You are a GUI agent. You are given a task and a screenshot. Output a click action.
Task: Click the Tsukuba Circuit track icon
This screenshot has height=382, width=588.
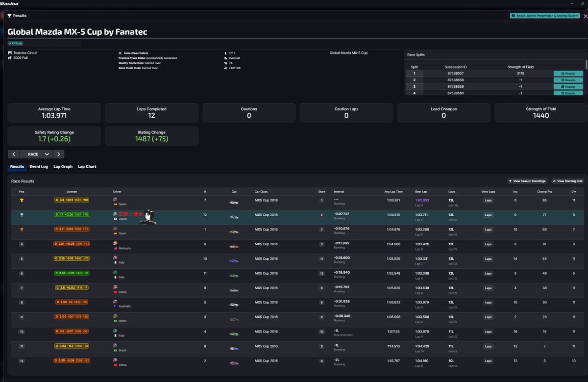[10, 52]
